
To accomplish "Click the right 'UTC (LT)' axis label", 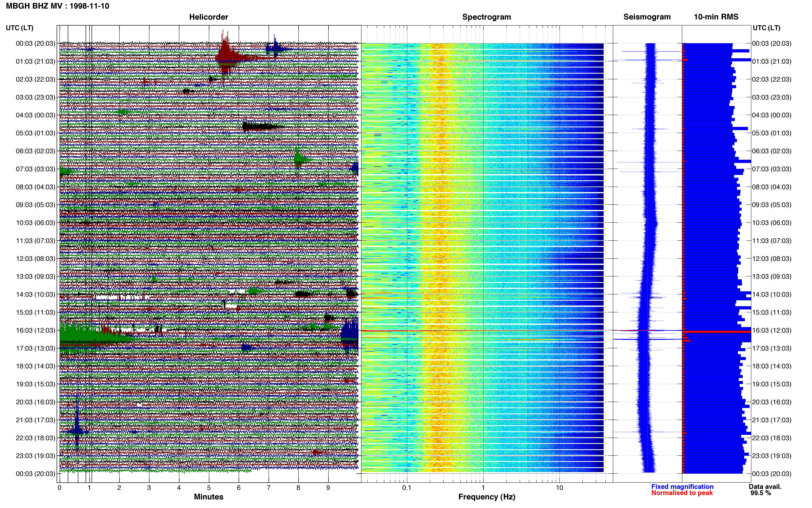I will click(x=766, y=28).
